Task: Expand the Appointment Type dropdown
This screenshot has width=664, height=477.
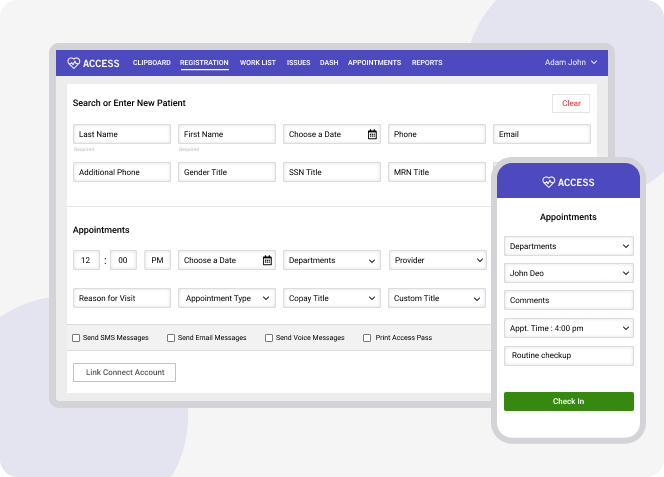Action: tap(226, 298)
